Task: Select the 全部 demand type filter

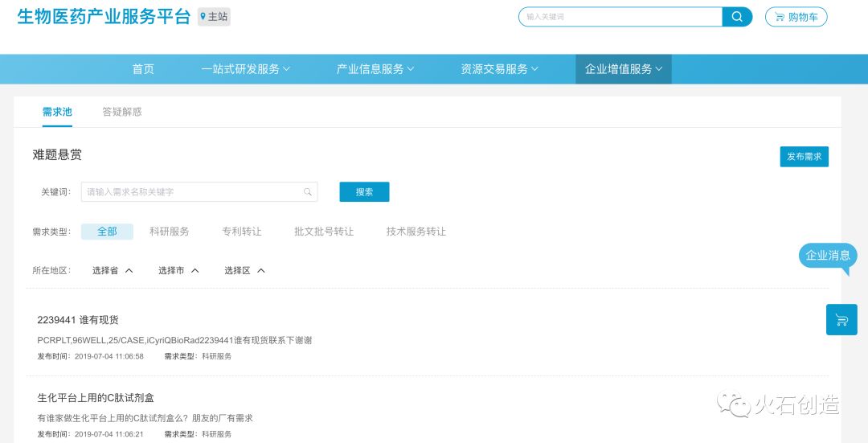Action: coord(107,232)
